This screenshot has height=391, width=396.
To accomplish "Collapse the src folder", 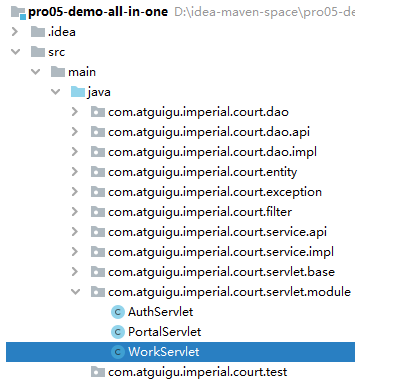I will point(15,52).
